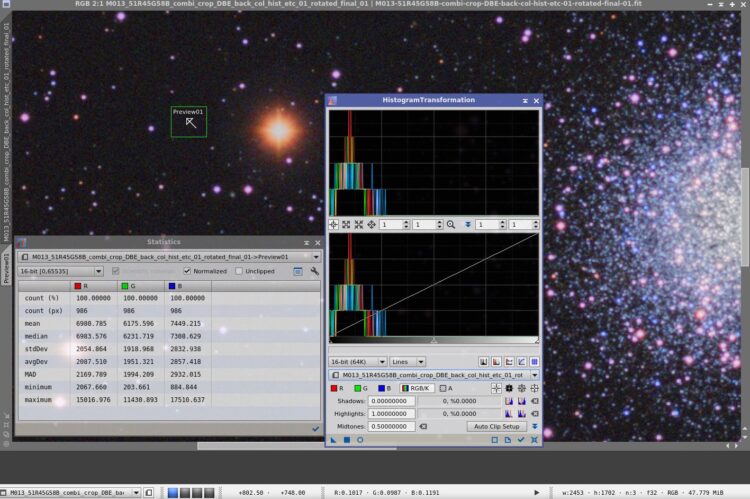Toggle the Normalized checkbox in Statistics
Image resolution: width=750 pixels, height=499 pixels.
pyautogui.click(x=187, y=271)
